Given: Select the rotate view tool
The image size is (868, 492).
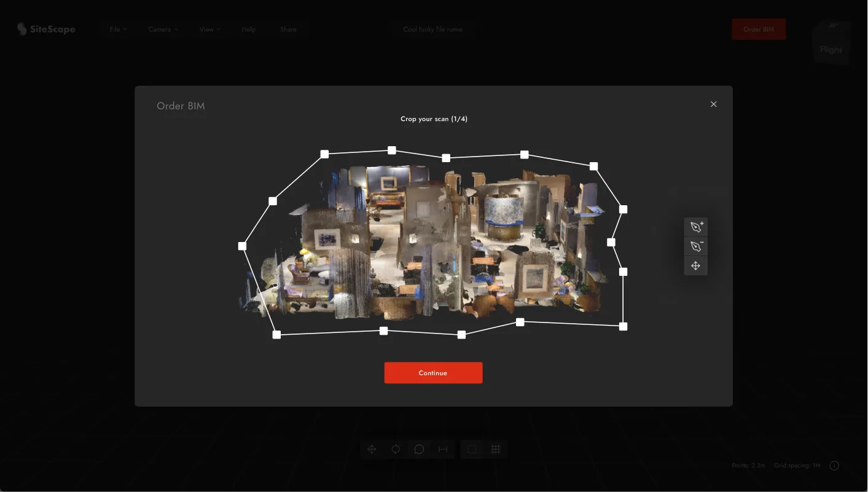Looking at the screenshot, I should [x=395, y=449].
